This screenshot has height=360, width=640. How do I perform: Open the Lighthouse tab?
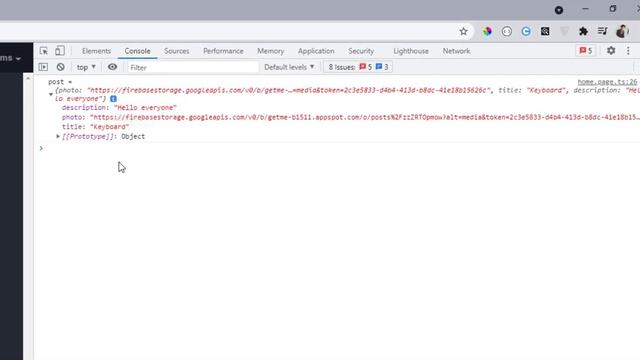point(411,51)
